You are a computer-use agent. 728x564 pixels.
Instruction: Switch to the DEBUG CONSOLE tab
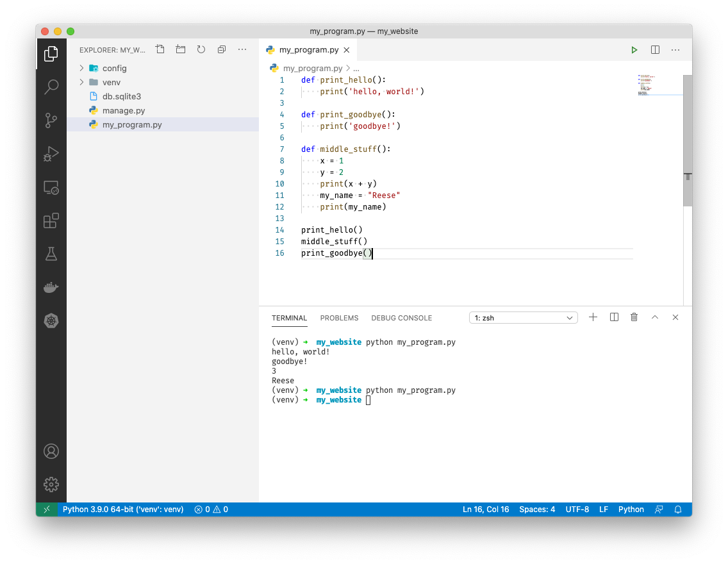[x=401, y=317]
